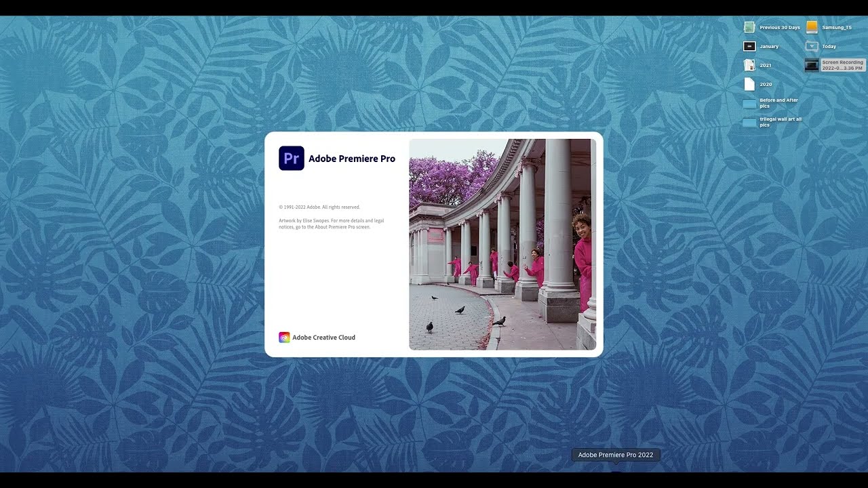Click the 'Adobe Premiere Pro' splash title
The height and width of the screenshot is (488, 868).
click(352, 159)
